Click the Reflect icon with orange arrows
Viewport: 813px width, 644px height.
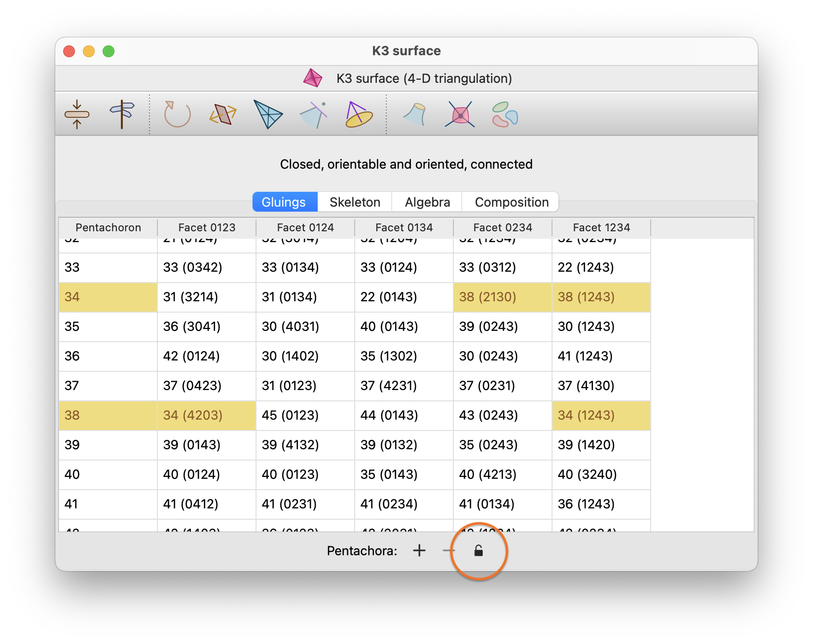[x=223, y=114]
